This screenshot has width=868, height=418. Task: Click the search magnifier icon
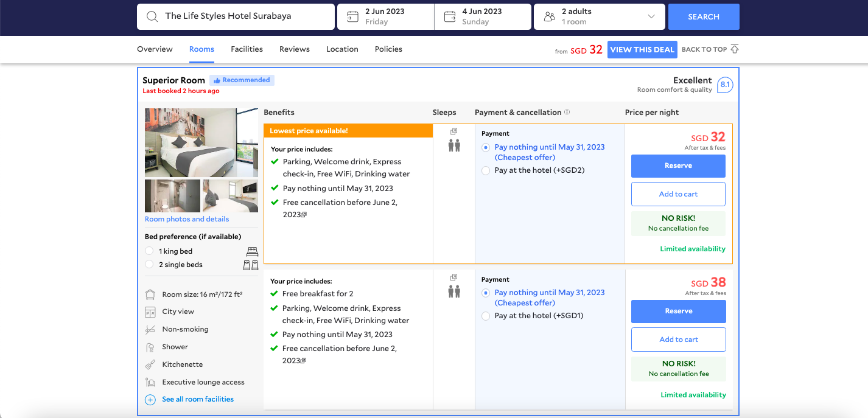tap(152, 16)
